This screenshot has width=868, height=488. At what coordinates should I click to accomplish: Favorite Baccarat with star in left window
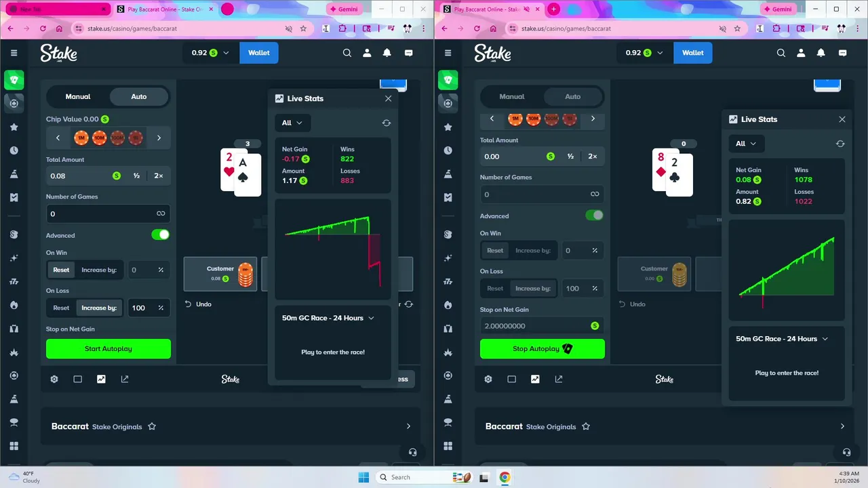pos(152,426)
